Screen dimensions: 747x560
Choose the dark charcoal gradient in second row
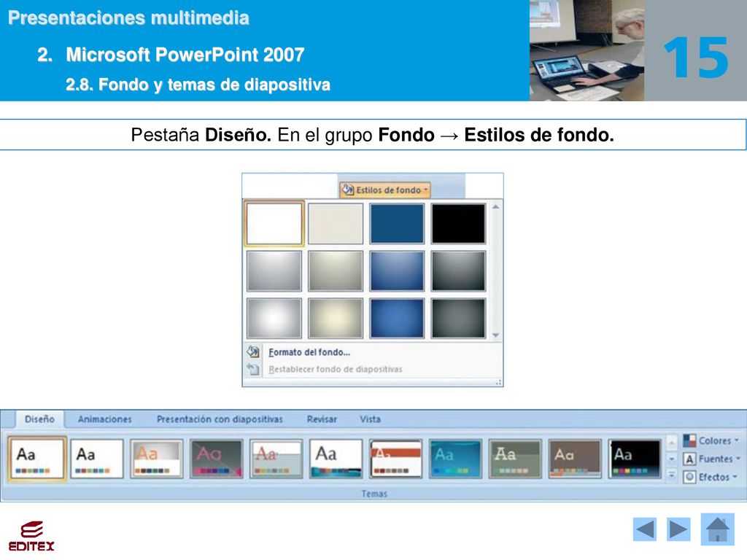458,271
